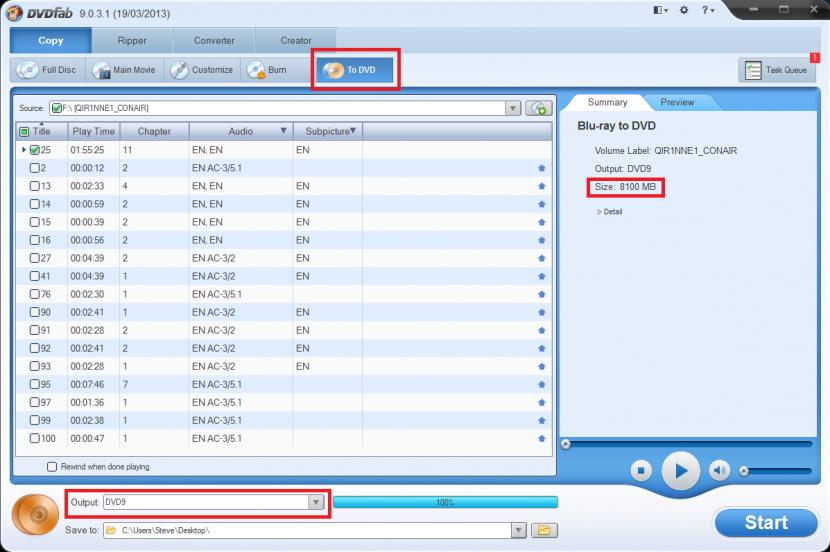Open the Subpicture column dropdown arrow
830x552 pixels.
coord(353,131)
